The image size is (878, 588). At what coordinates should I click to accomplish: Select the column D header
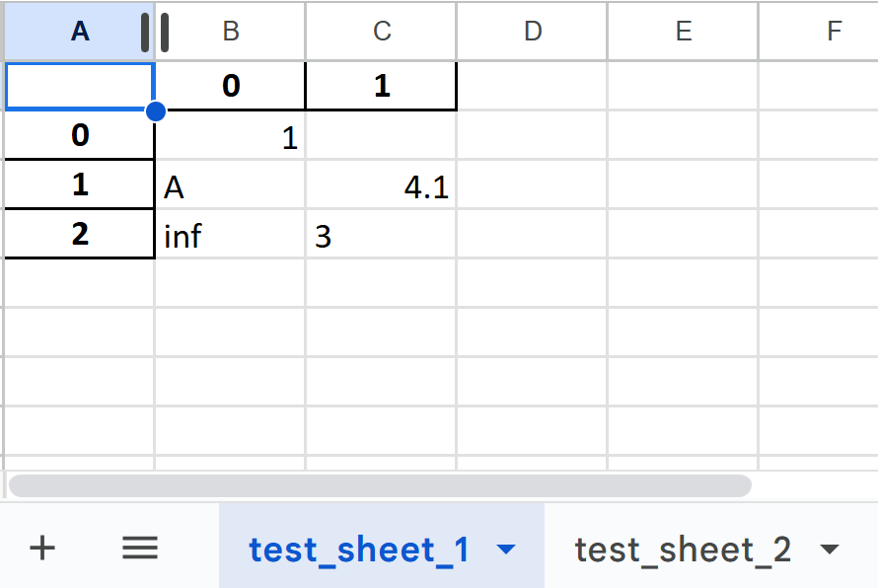tap(533, 32)
